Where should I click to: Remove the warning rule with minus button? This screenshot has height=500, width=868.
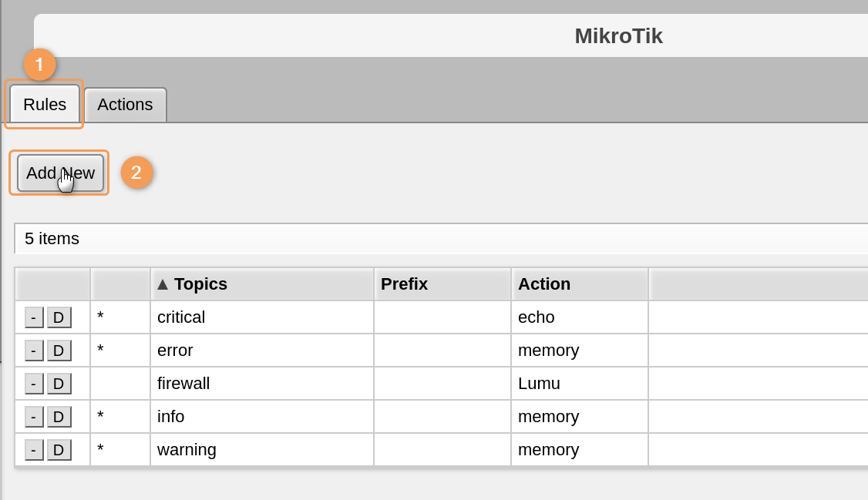(x=34, y=450)
